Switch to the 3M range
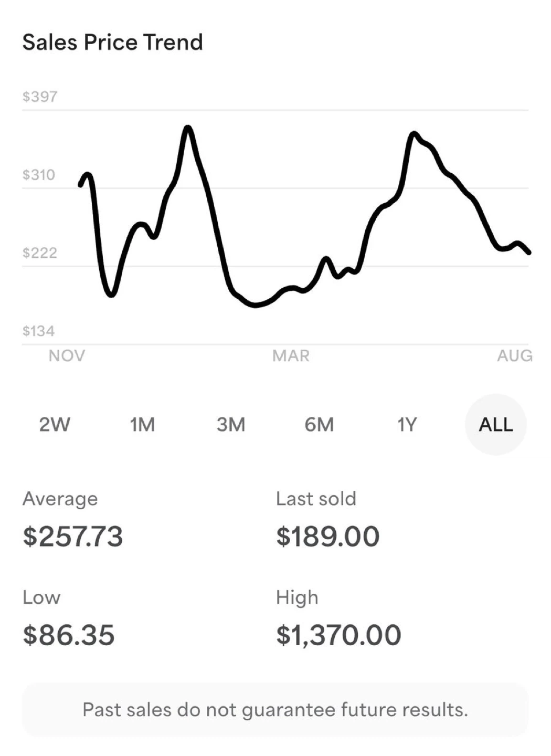The width and height of the screenshot is (551, 756). [231, 424]
